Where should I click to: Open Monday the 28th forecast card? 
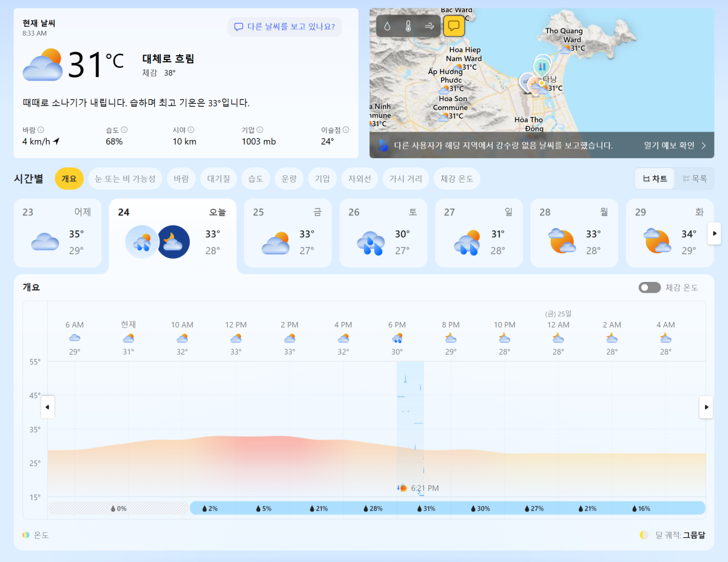pyautogui.click(x=574, y=233)
